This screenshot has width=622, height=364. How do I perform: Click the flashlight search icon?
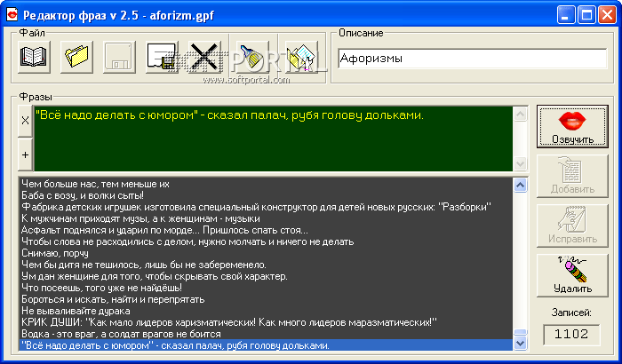pos(252,57)
